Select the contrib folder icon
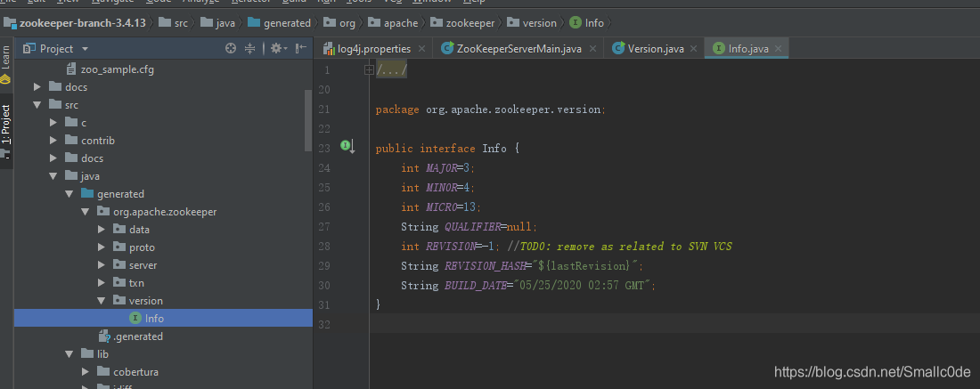980x389 pixels. [71, 141]
